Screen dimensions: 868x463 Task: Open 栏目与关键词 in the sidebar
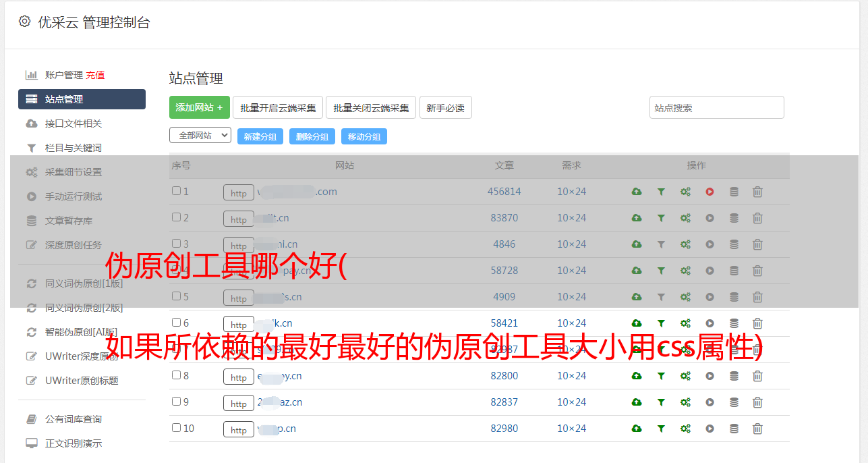pos(74,148)
